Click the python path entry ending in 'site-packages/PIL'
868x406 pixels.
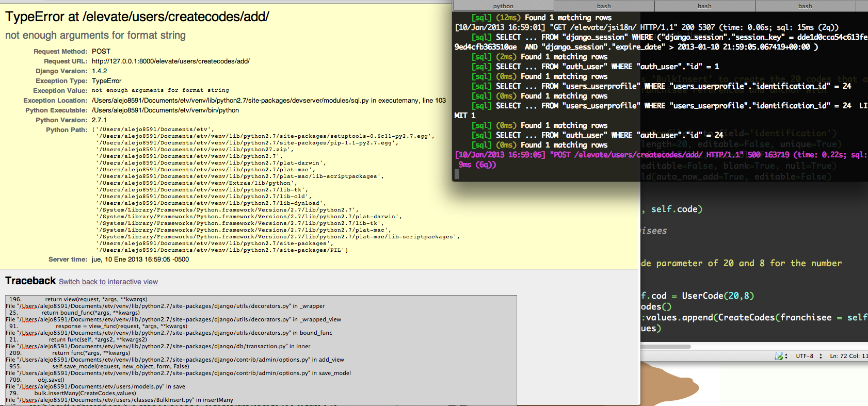(x=222, y=250)
